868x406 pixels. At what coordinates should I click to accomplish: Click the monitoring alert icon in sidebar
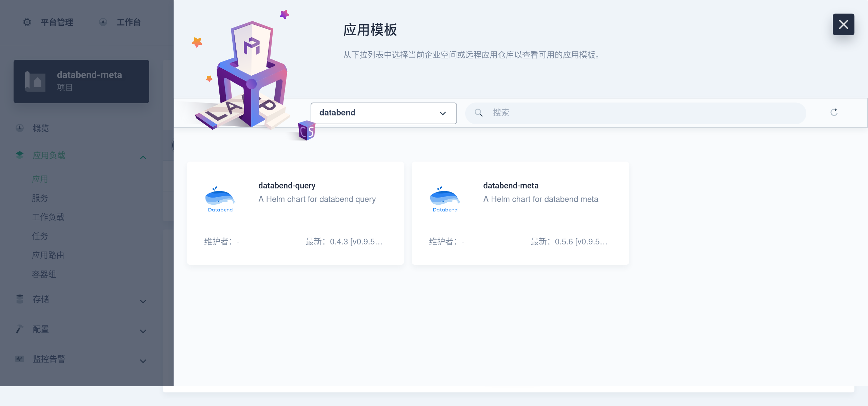tap(20, 359)
